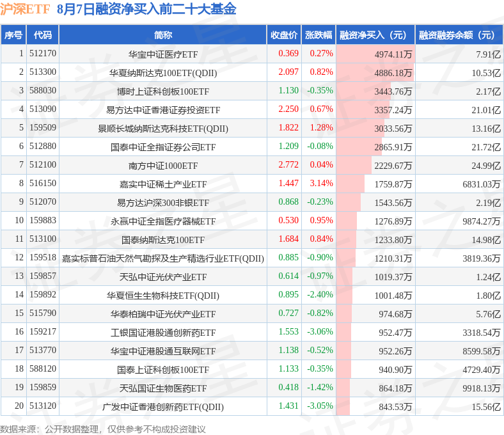Click the 3.14% change value
The width and height of the screenshot is (504, 435).
point(321,183)
